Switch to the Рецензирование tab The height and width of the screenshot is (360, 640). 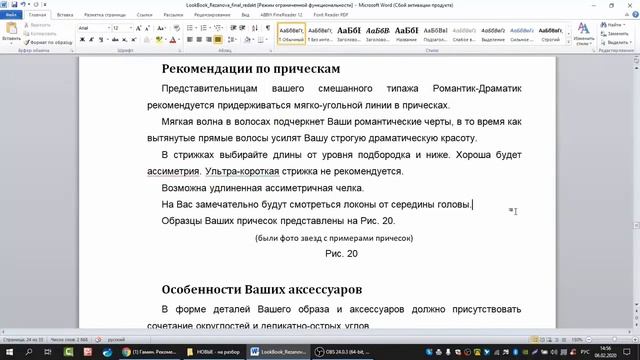(212, 15)
